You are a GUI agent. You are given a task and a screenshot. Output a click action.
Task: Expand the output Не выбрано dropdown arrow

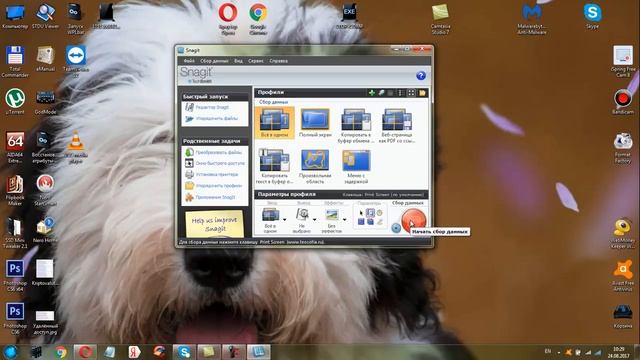tap(314, 220)
